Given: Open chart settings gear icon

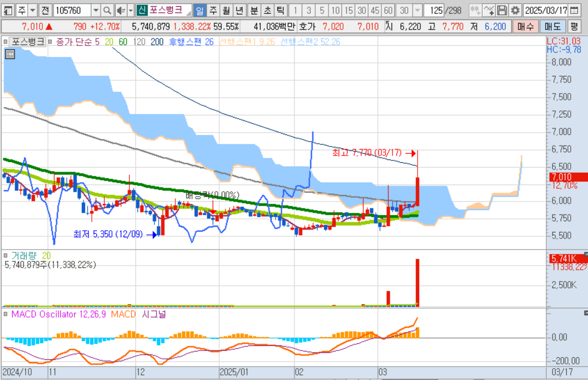Looking at the screenshot, I should click(x=516, y=11).
